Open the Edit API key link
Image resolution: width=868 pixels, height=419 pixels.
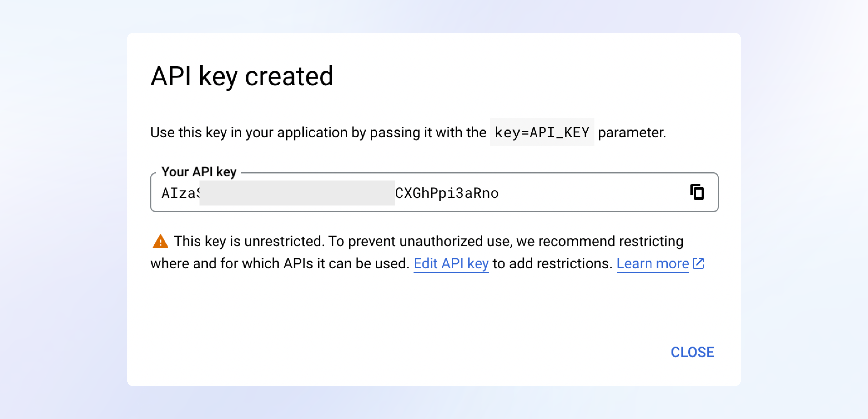451,264
